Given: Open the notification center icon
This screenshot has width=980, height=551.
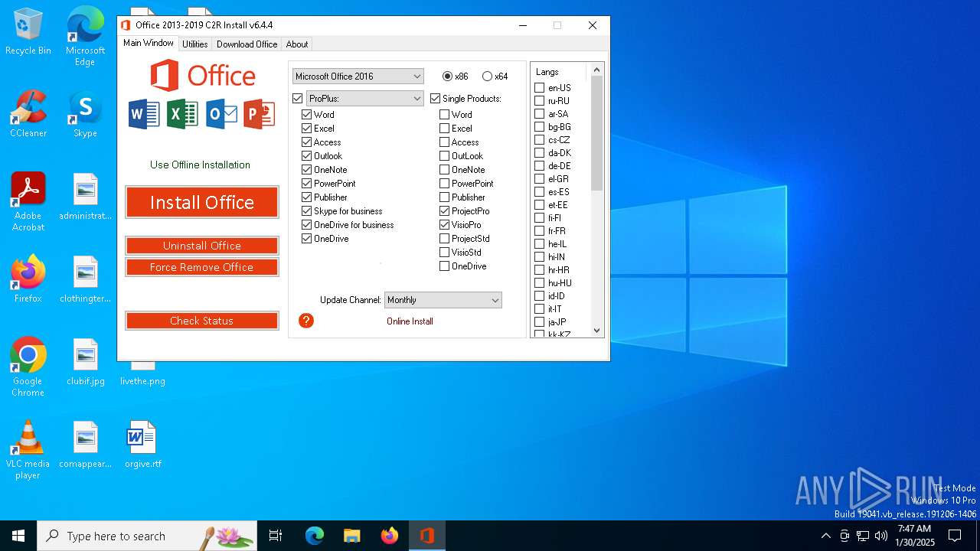Looking at the screenshot, I should tap(955, 536).
